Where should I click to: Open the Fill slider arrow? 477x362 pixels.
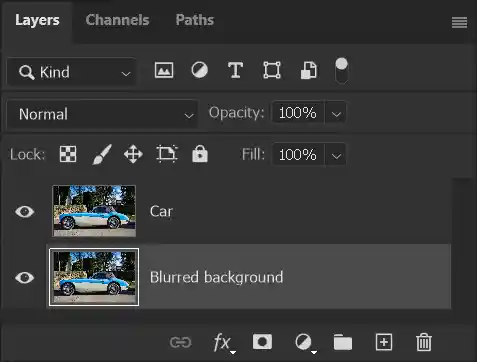click(336, 155)
